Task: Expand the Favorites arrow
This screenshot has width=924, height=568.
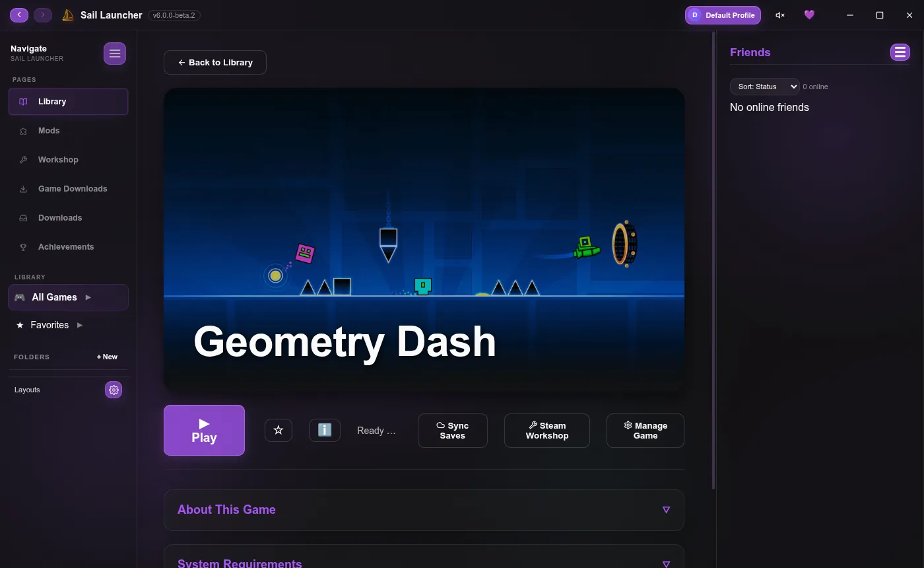Action: click(x=80, y=325)
